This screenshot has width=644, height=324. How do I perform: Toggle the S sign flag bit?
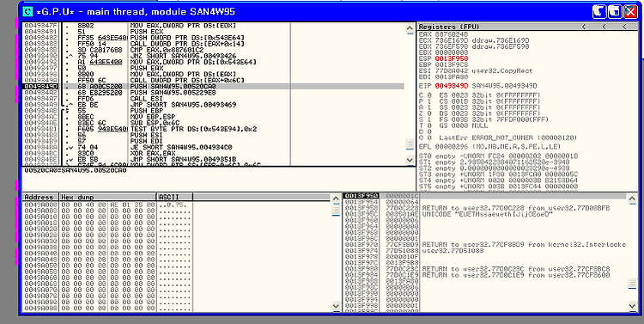pyautogui.click(x=428, y=119)
